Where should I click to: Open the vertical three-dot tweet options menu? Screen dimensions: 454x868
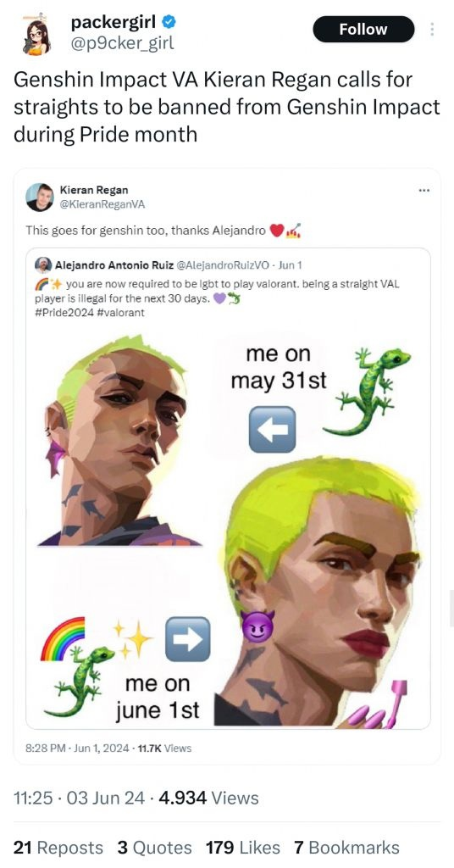pos(432,30)
